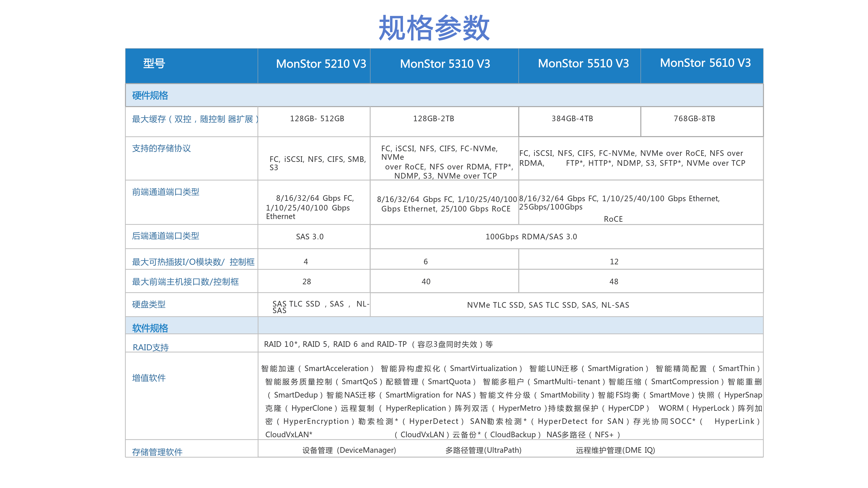This screenshot has height=488, width=868.
Task: Click the 支持的存储协议 row label
Action: [161, 148]
